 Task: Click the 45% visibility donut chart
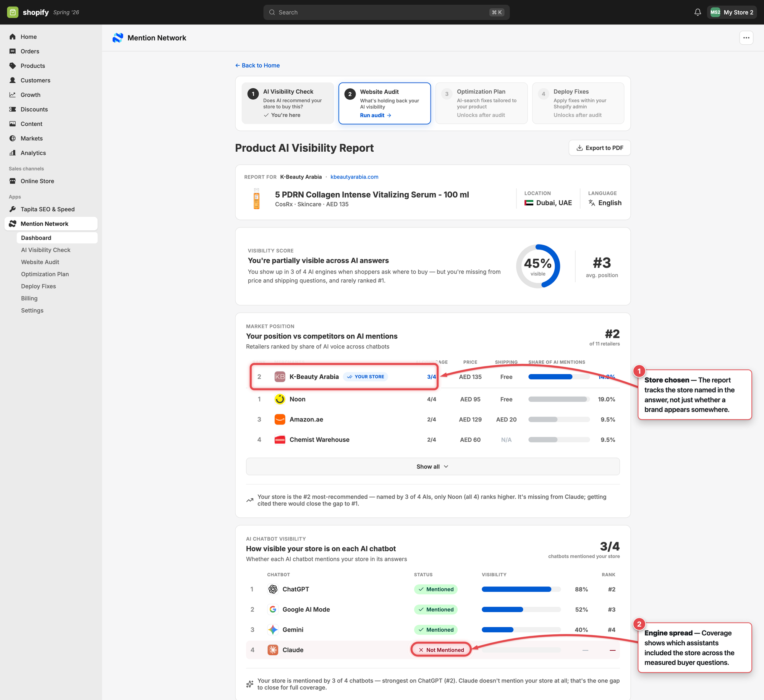[x=538, y=266]
